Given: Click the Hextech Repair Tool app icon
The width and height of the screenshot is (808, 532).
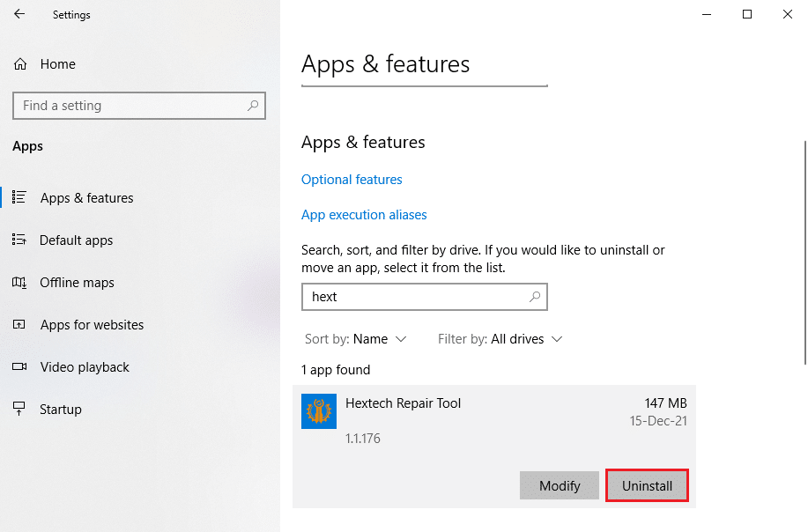Looking at the screenshot, I should 318,411.
